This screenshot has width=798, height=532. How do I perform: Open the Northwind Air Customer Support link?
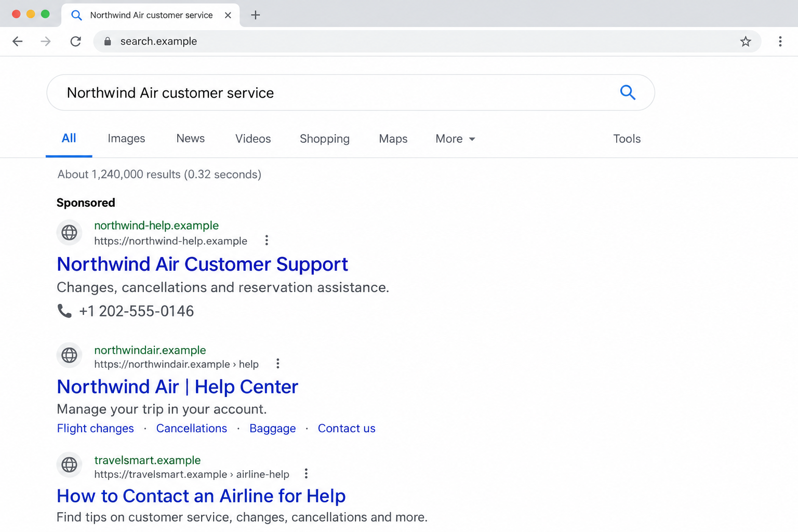pyautogui.click(x=203, y=264)
